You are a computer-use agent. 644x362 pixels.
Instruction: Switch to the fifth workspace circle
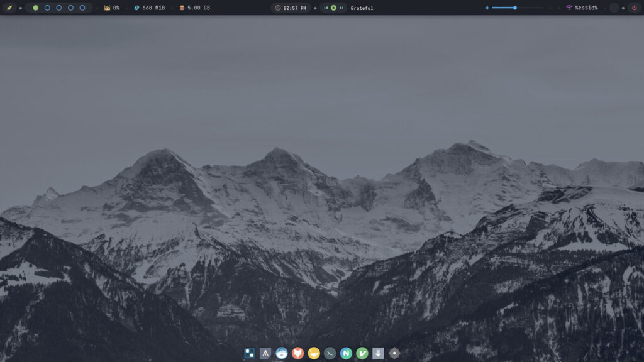[82, 8]
